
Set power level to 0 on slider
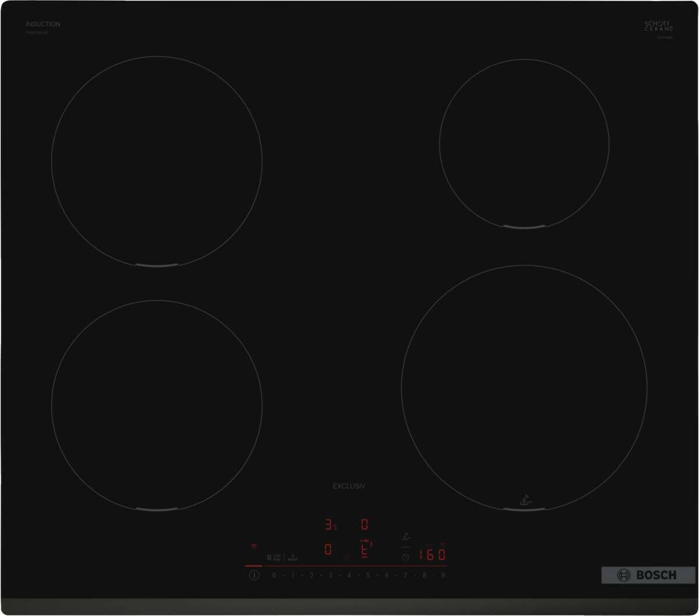click(x=274, y=575)
